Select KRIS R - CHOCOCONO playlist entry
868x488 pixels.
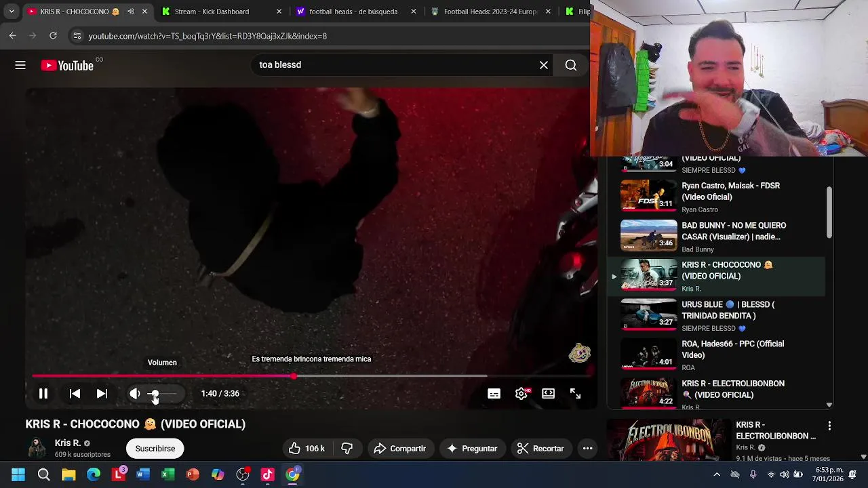click(x=716, y=276)
